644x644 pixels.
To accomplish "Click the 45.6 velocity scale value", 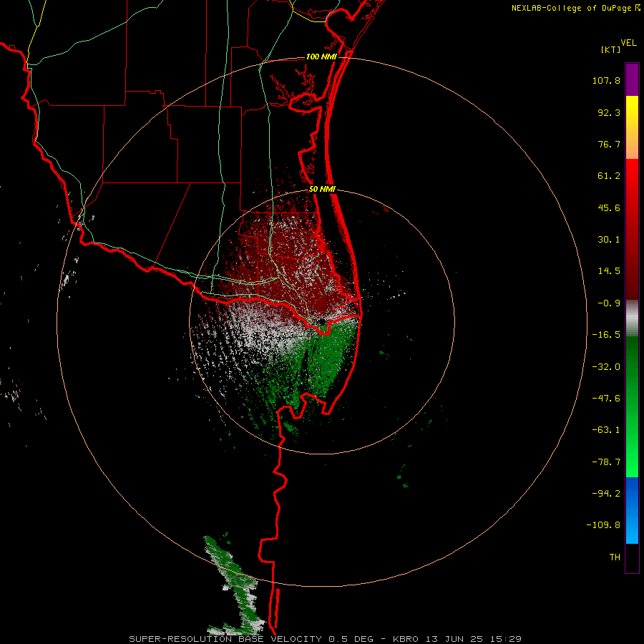I will (609, 208).
